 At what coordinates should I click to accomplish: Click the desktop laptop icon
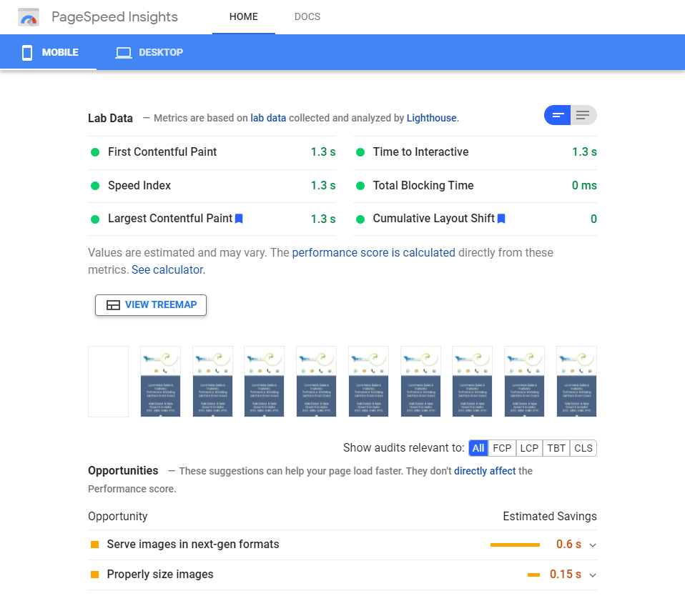(123, 53)
